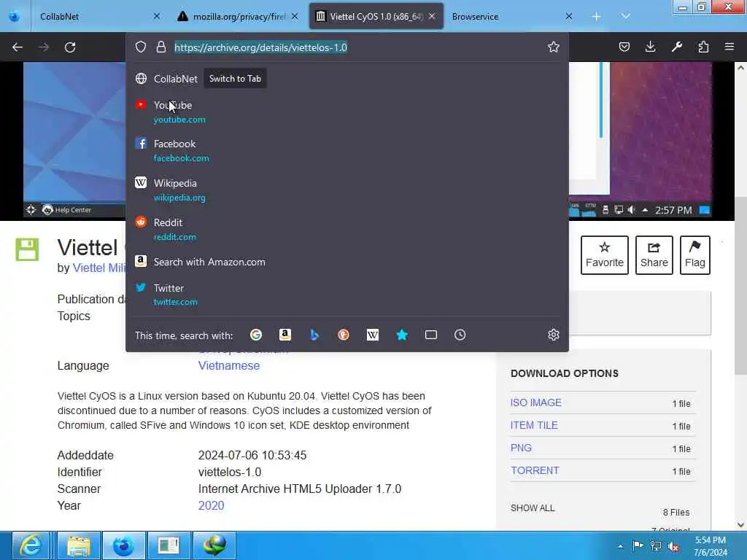
Task: Choose the Twitter suggestion
Action: pyautogui.click(x=347, y=295)
